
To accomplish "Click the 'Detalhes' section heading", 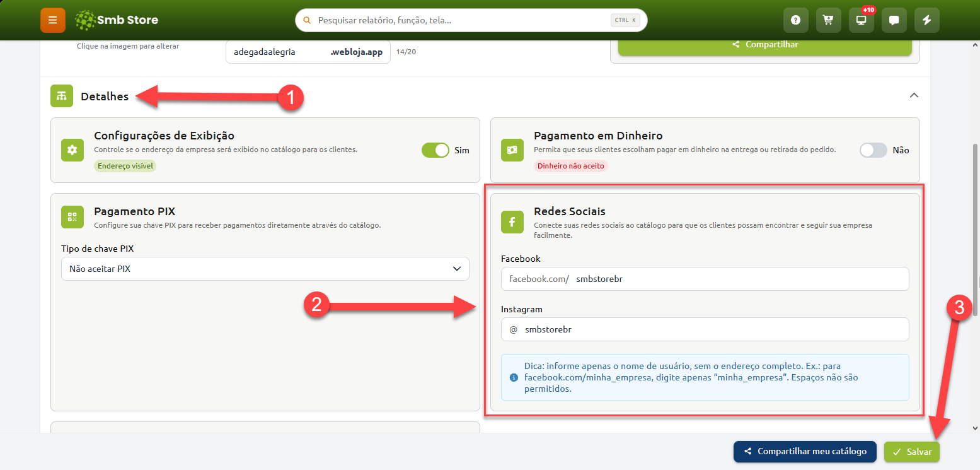I will (x=105, y=97).
